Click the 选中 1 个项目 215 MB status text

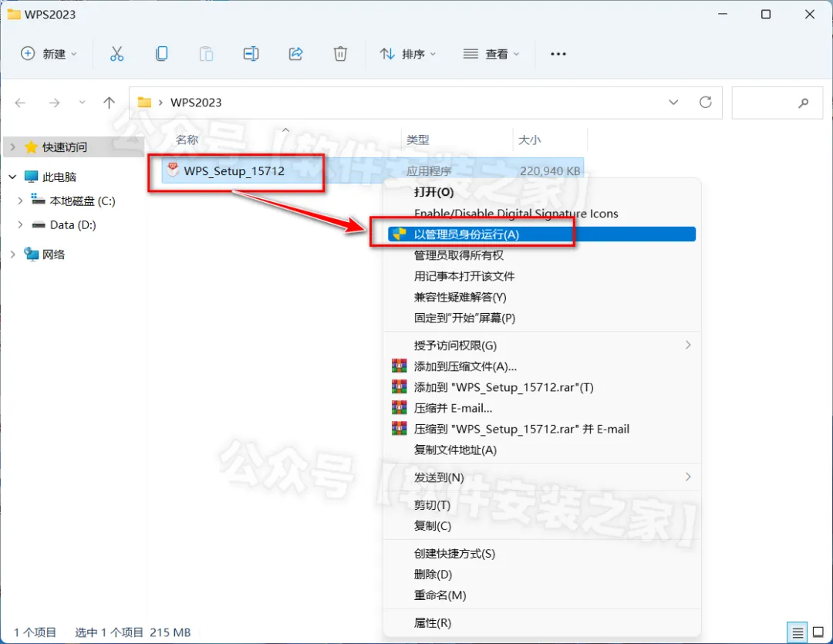133,632
